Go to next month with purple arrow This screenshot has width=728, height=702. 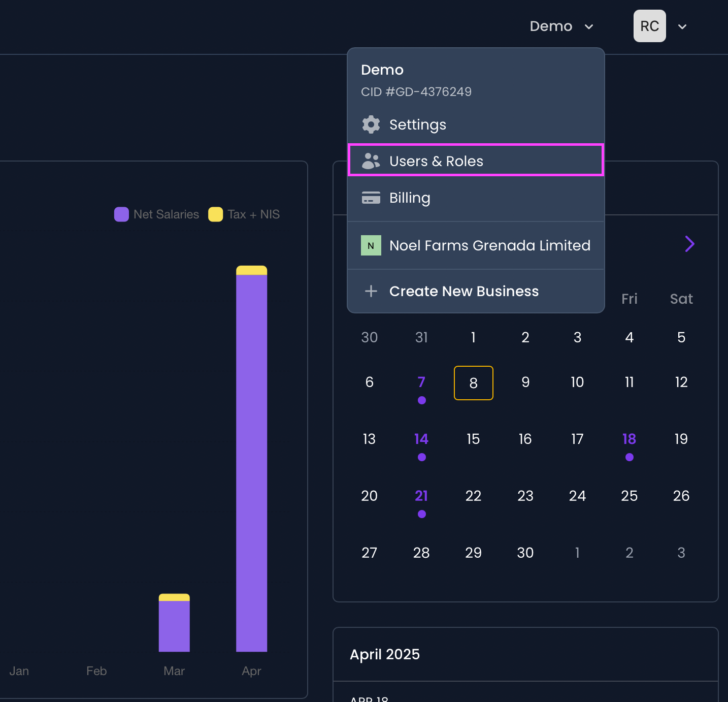coord(689,244)
